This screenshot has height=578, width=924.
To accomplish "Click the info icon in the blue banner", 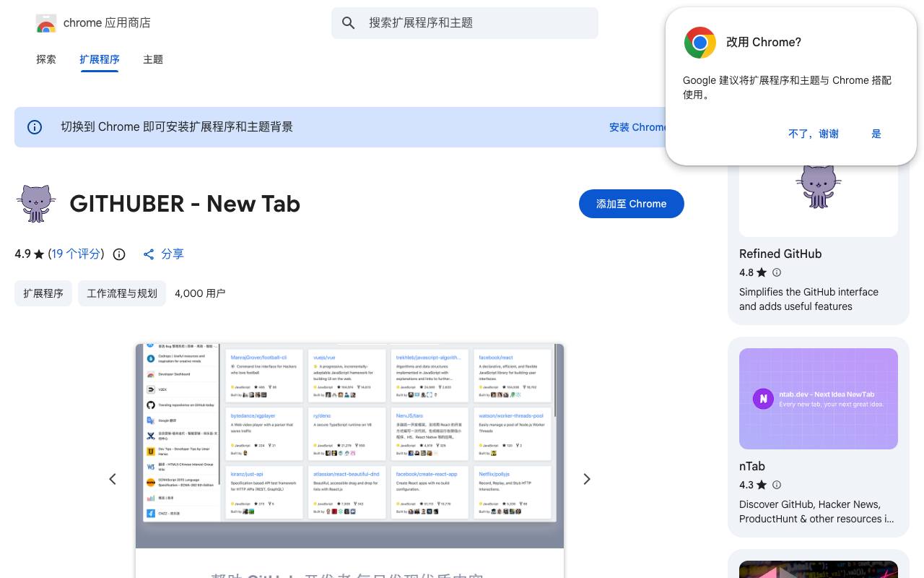I will pyautogui.click(x=35, y=127).
